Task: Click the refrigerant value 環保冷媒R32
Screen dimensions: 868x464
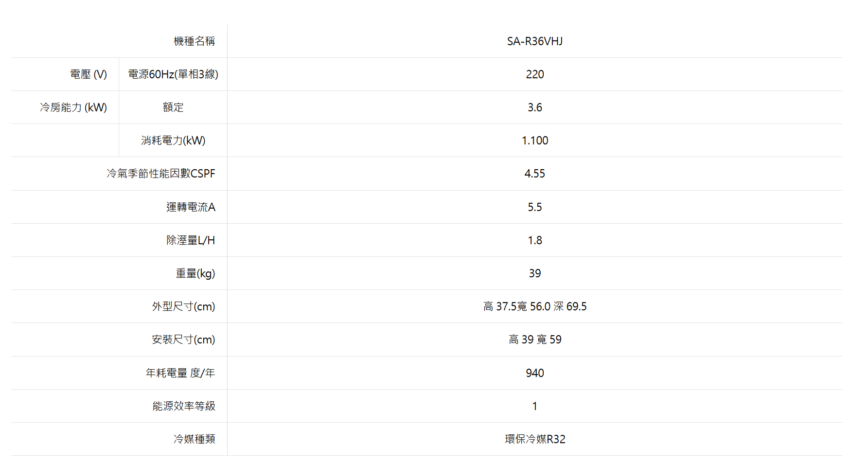Action: [x=534, y=439]
